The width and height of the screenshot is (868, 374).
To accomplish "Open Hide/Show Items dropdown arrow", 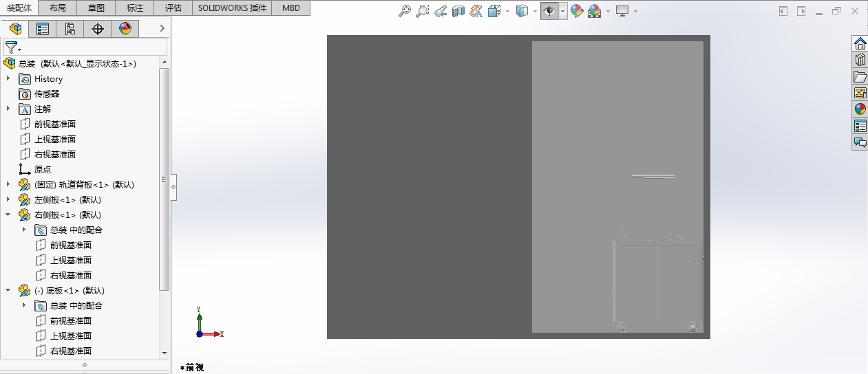I will (x=563, y=12).
